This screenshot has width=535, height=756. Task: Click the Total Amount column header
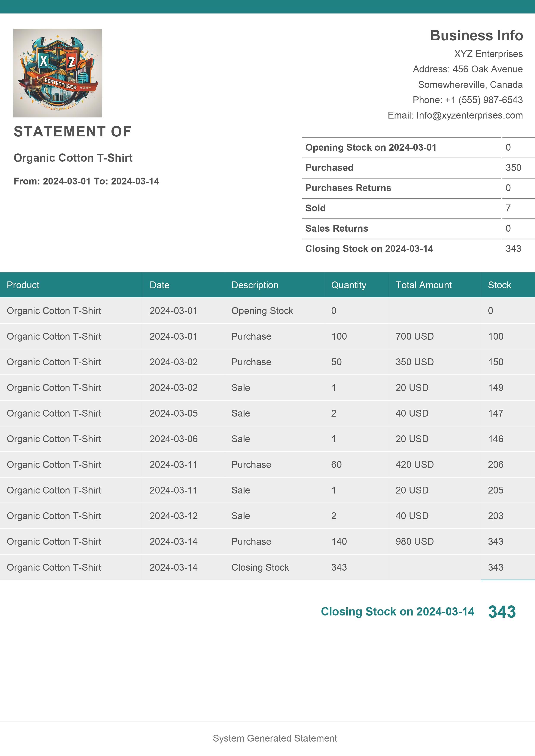pyautogui.click(x=423, y=285)
